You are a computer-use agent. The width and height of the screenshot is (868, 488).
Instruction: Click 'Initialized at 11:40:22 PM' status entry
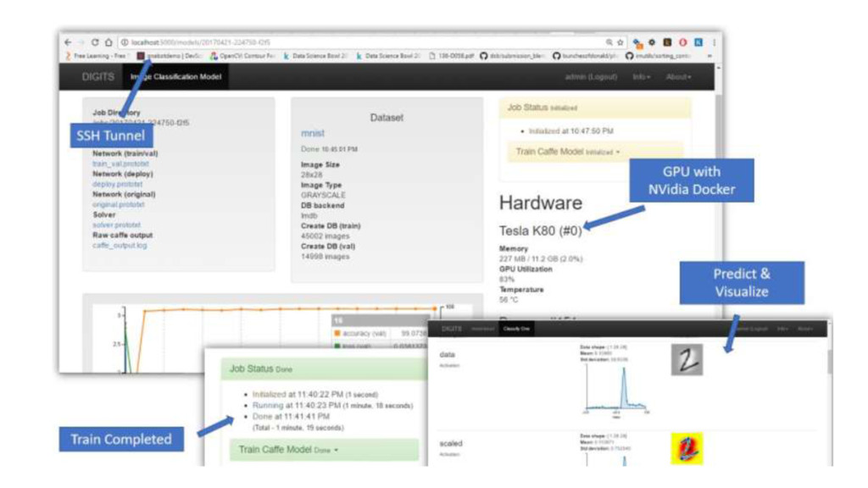(x=314, y=395)
